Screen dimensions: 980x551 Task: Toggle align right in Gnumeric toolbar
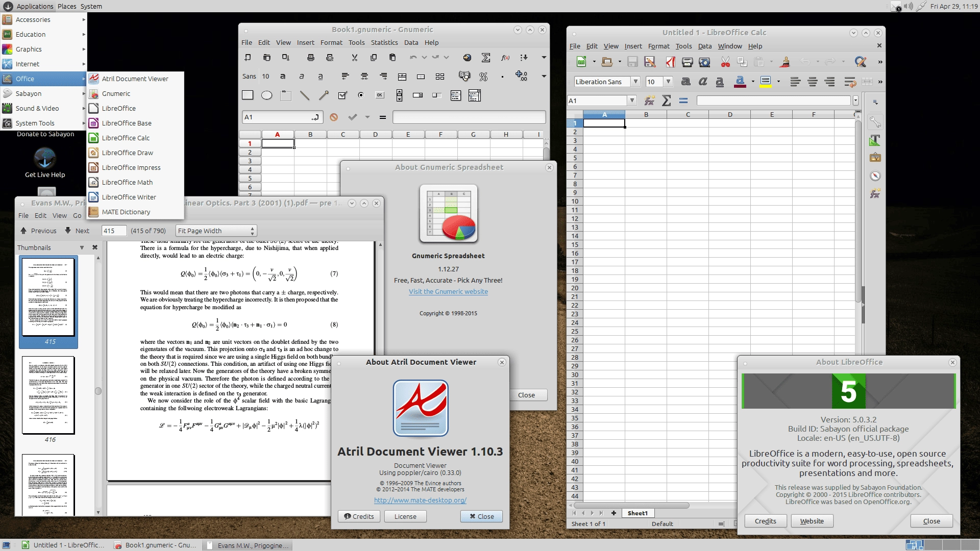[383, 77]
